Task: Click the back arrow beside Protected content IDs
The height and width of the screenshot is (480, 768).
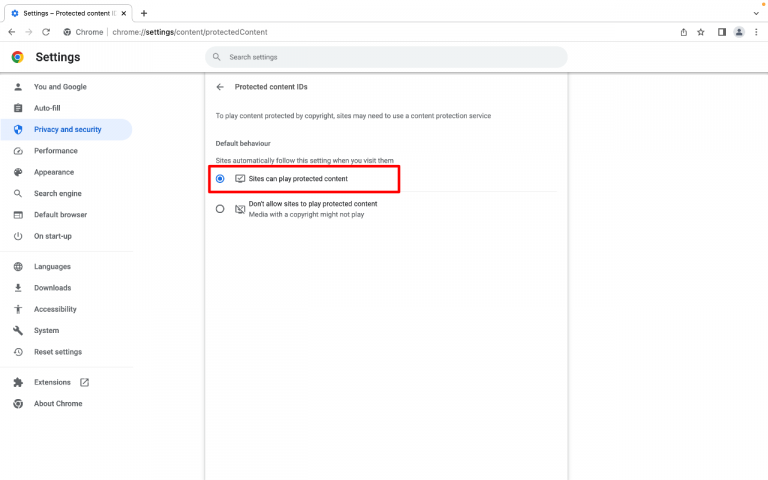Action: [x=220, y=87]
